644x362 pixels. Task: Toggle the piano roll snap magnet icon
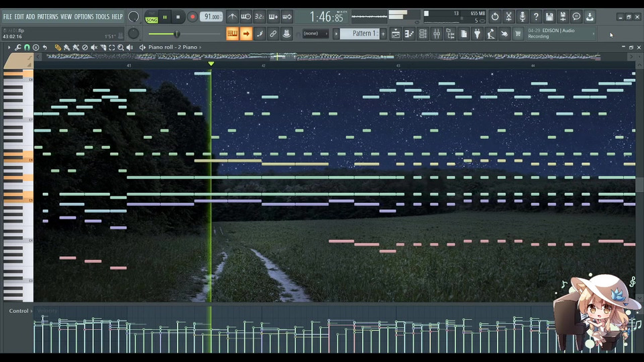tap(27, 48)
